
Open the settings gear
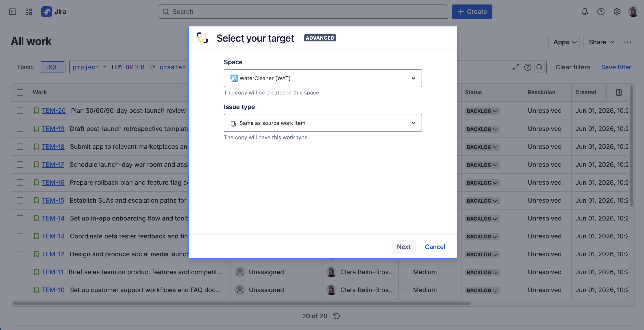coord(617,12)
